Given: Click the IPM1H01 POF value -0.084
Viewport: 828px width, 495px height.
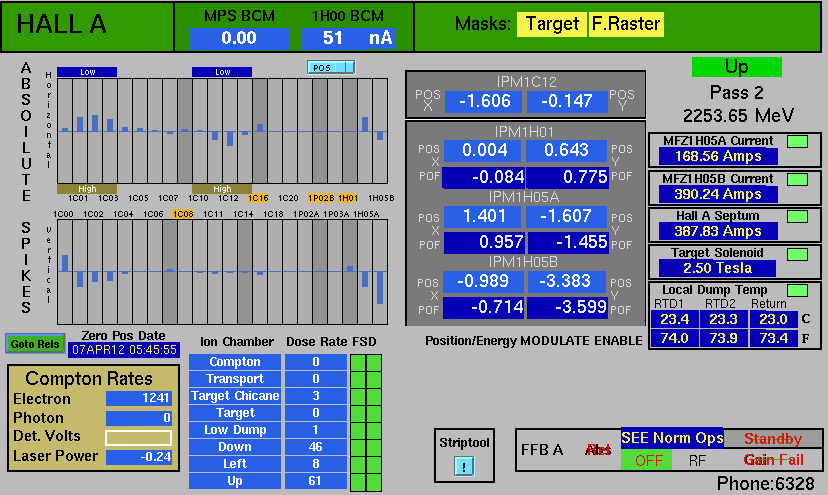Looking at the screenshot, I should [484, 177].
